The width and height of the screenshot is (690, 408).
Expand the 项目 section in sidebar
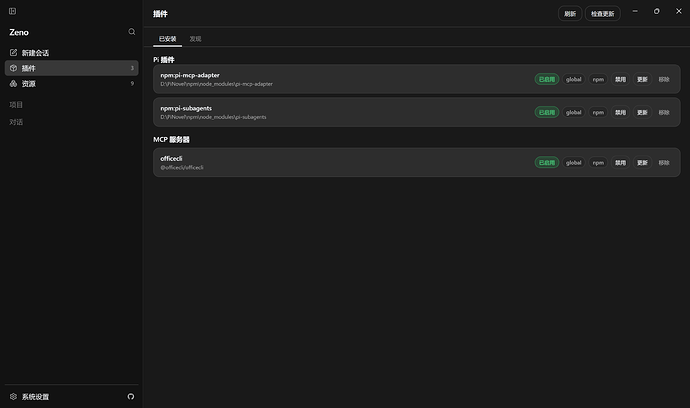(16, 105)
